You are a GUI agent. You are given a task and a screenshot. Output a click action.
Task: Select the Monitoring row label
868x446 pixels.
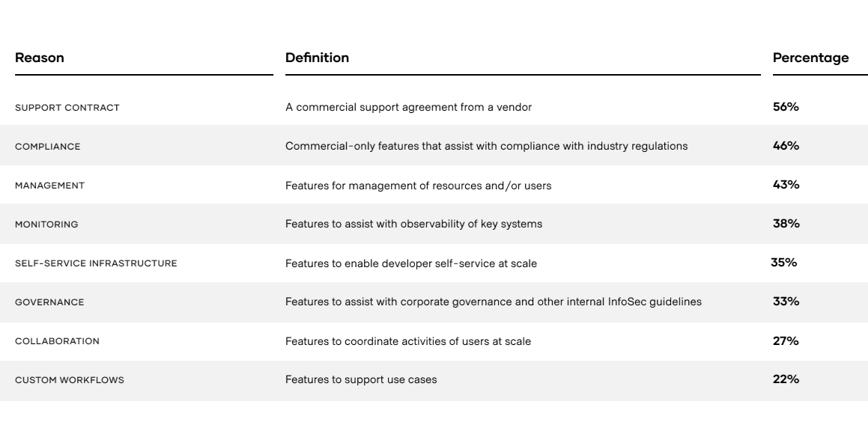[x=46, y=224]
